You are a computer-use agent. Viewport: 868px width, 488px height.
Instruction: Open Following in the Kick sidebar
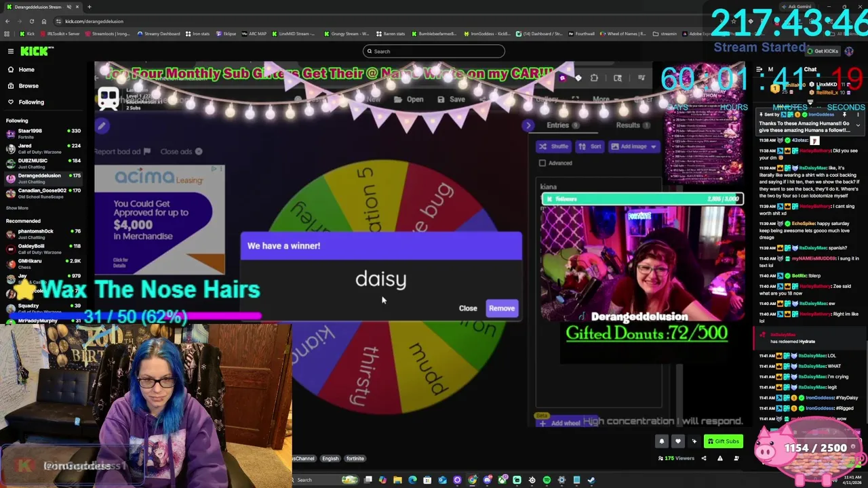coord(31,102)
